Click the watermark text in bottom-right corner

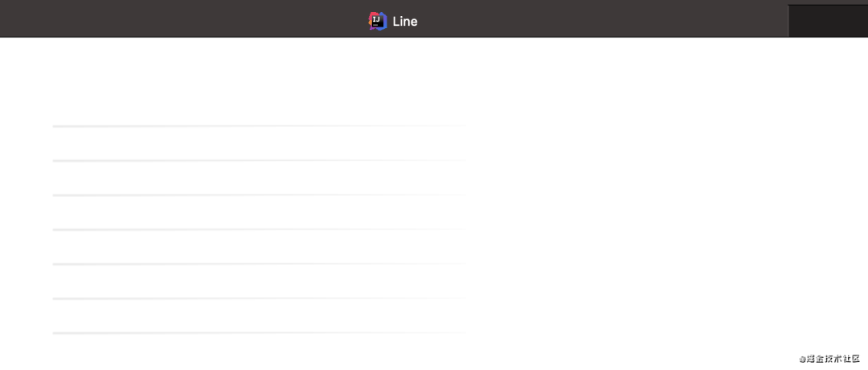[829, 359]
